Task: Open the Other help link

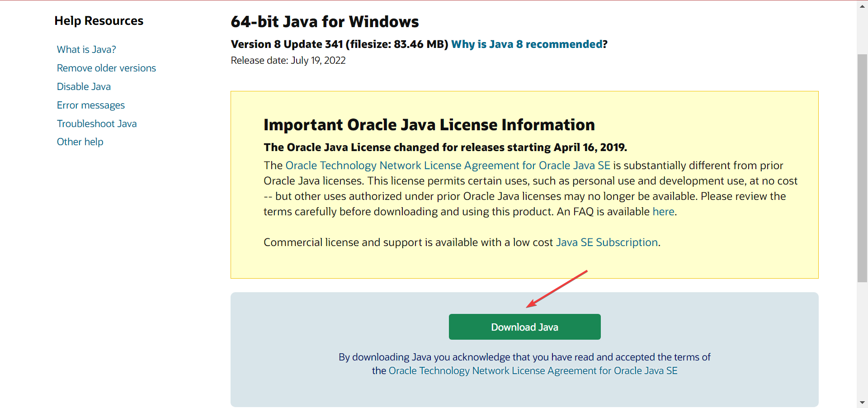Action: click(80, 142)
